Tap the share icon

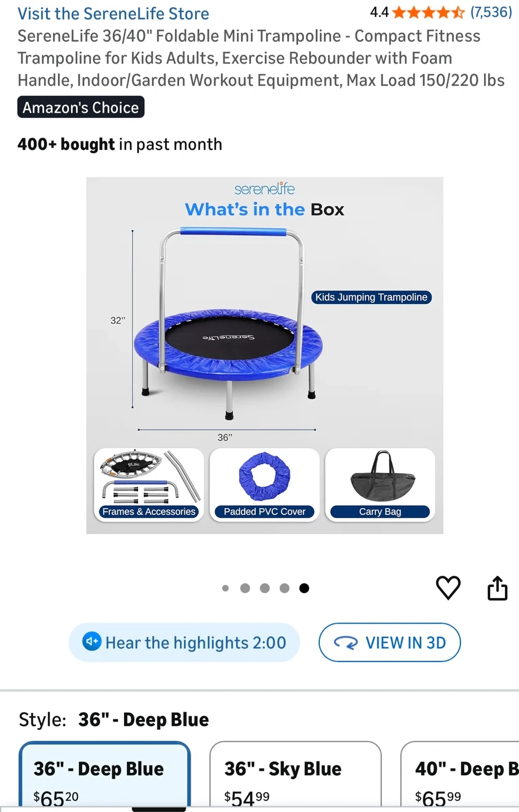[497, 588]
